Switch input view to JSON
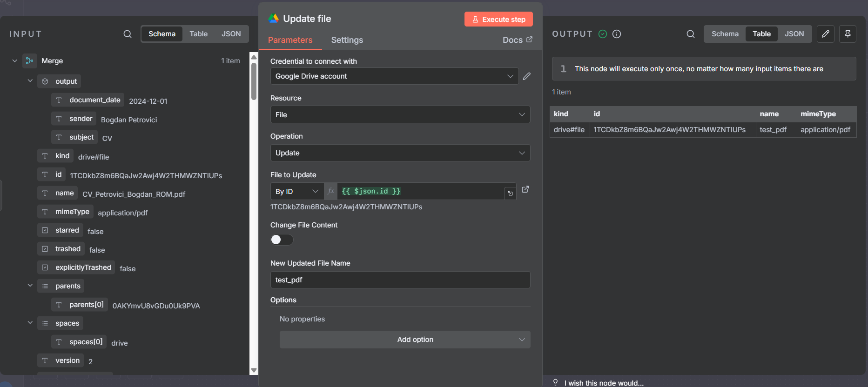 [231, 34]
